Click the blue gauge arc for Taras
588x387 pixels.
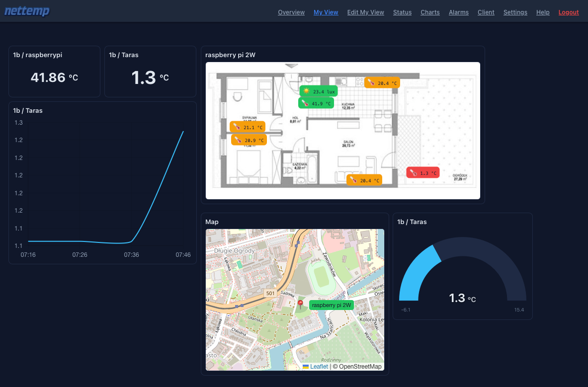[417, 271]
